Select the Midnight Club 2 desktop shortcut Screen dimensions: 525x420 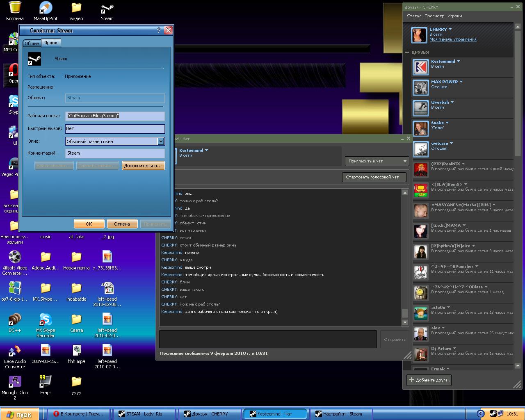pyautogui.click(x=15, y=388)
